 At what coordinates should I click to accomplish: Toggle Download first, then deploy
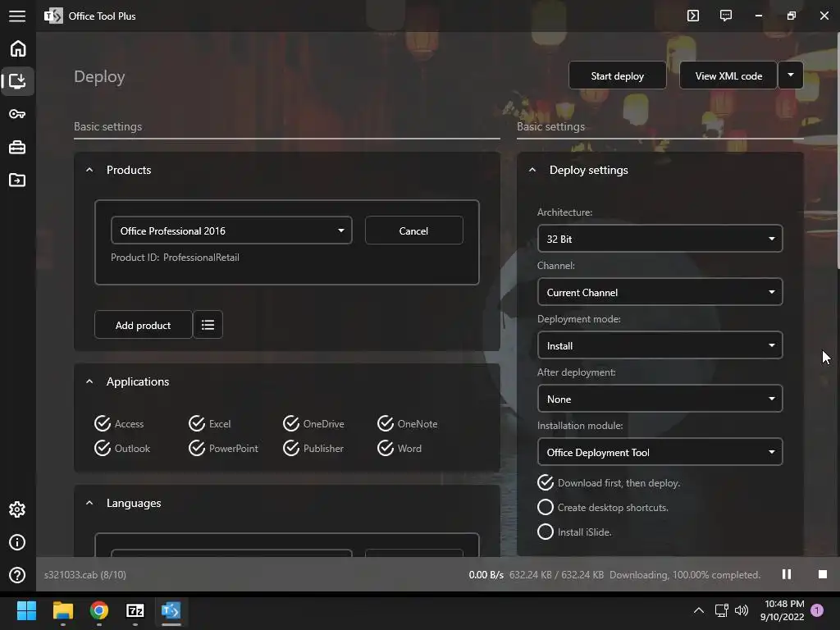[609, 482]
